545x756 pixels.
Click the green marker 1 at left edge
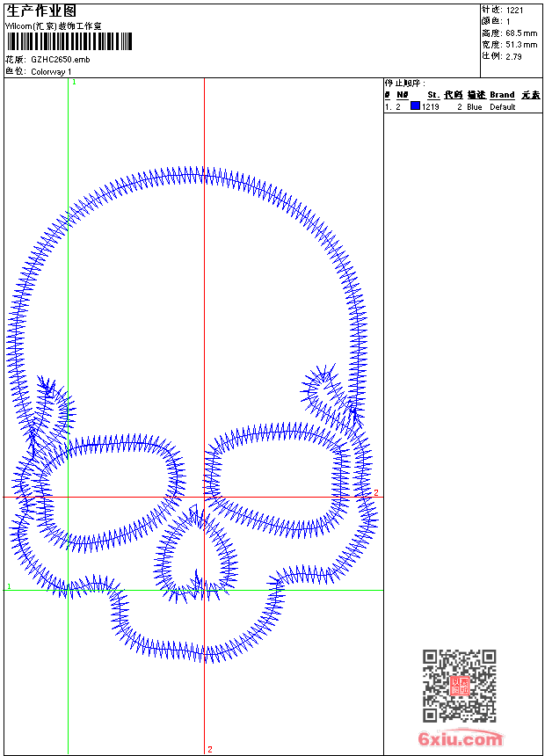(9, 586)
